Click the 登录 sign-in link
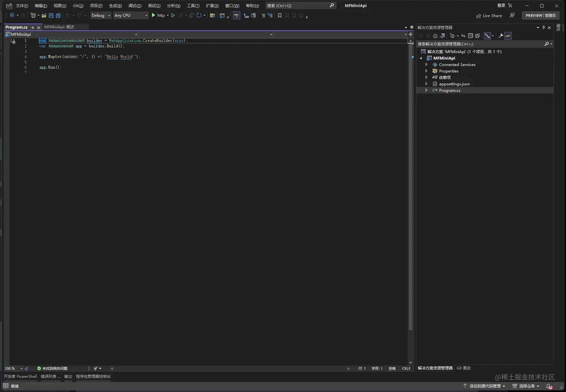Screen dimensions: 566x392 pos(501,6)
